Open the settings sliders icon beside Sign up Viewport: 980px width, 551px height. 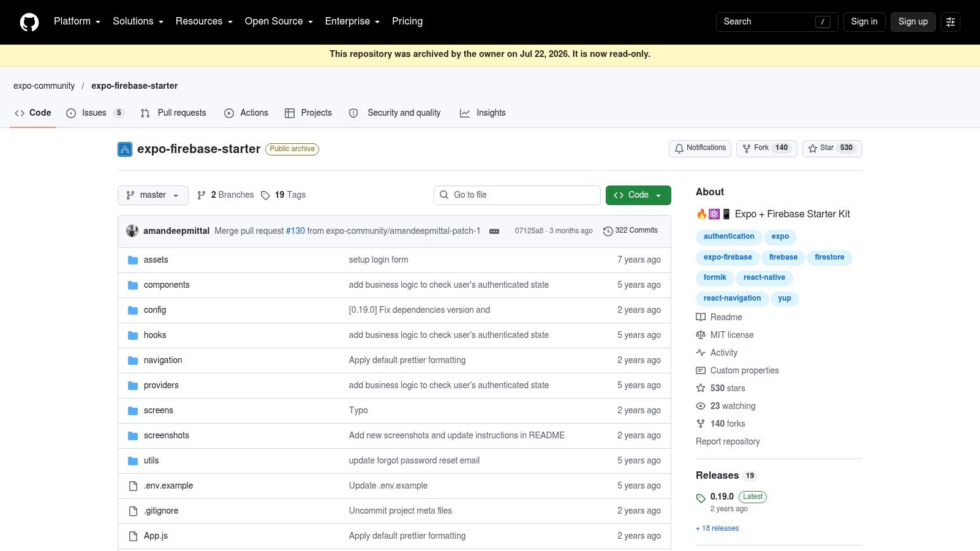pos(951,22)
